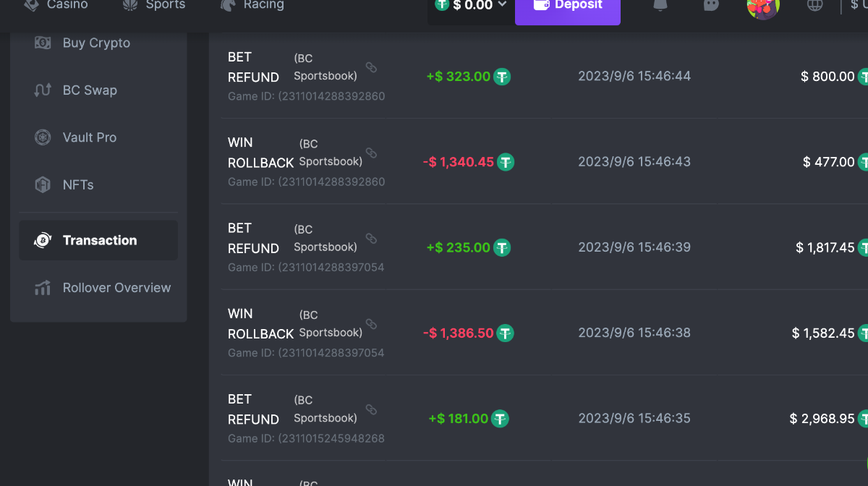The height and width of the screenshot is (486, 868).
Task: Click link icon on +$ 235.00 bet refund
Action: (x=371, y=239)
